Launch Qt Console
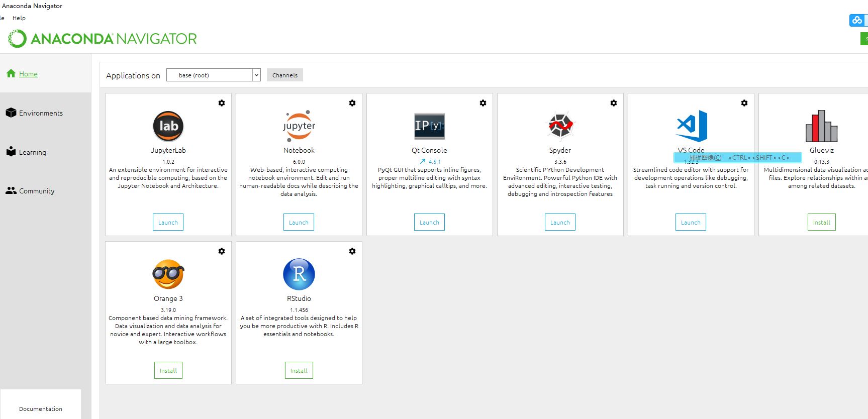 (x=429, y=222)
